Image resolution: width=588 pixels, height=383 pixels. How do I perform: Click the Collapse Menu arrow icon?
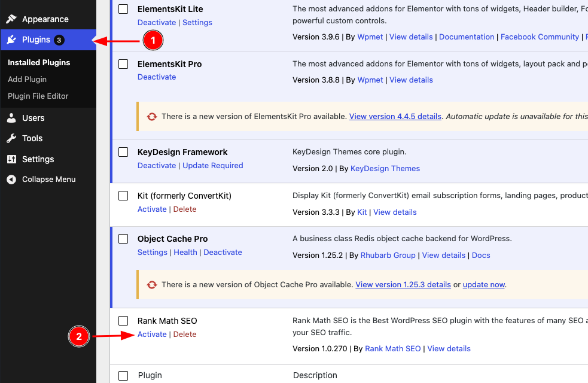coord(11,180)
